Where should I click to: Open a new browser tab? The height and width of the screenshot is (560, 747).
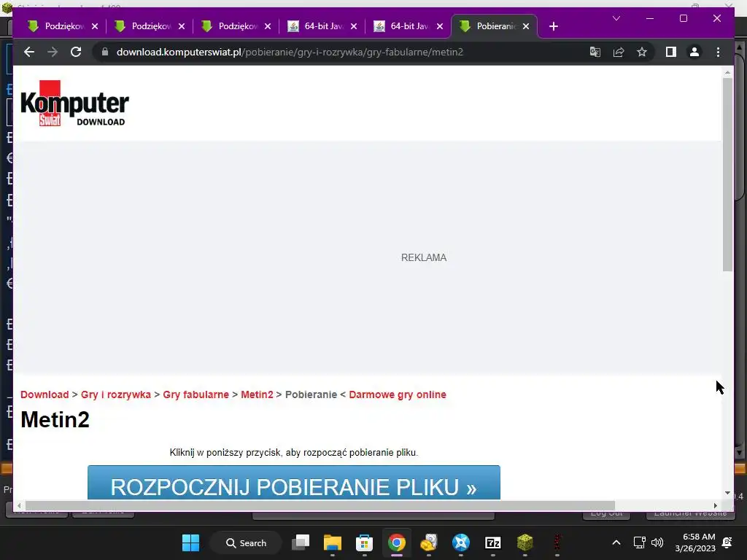553,26
